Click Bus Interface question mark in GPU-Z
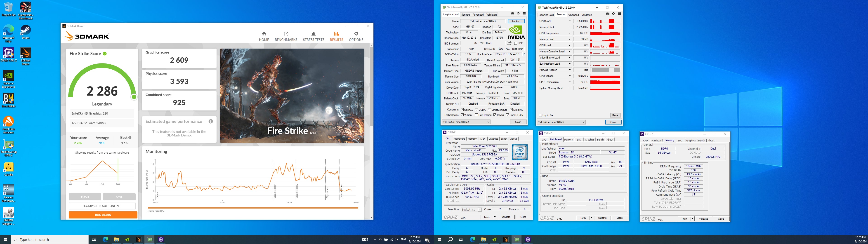 (524, 54)
